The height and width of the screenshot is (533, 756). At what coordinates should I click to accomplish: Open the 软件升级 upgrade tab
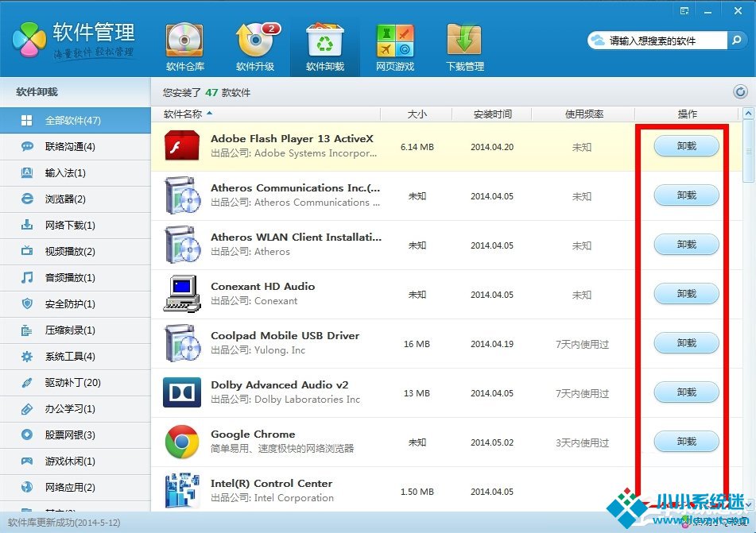tap(255, 47)
